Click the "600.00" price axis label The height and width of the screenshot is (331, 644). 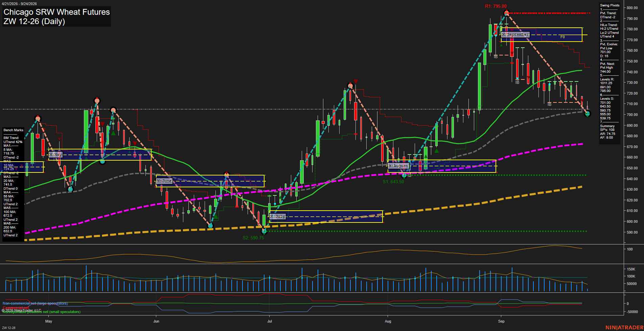click(632, 221)
